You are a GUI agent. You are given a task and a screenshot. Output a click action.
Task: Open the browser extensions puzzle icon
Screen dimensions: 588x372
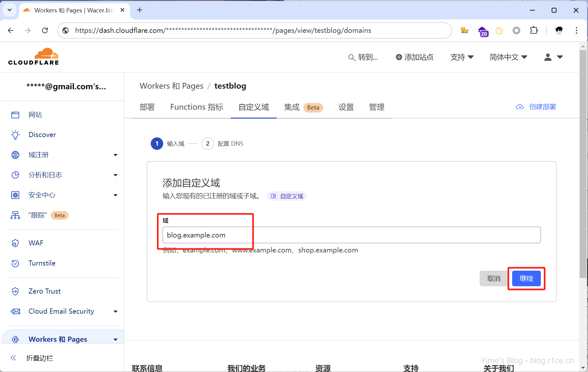tap(534, 30)
